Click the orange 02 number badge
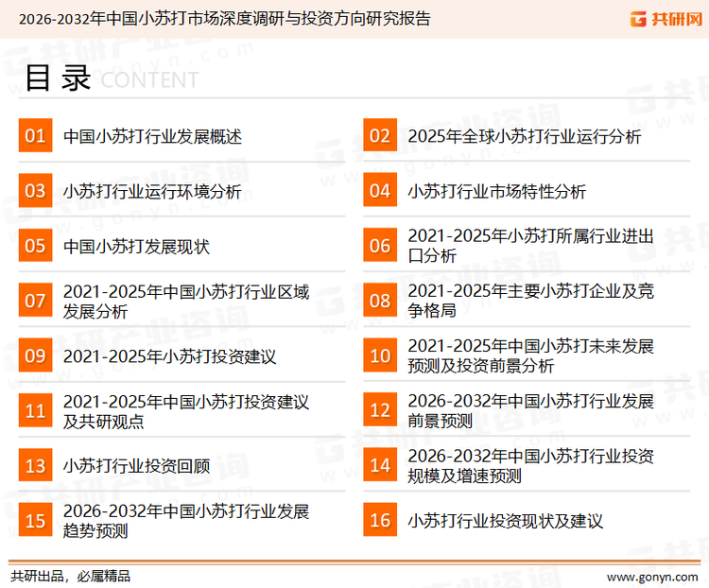The height and width of the screenshot is (588, 709). [380, 135]
